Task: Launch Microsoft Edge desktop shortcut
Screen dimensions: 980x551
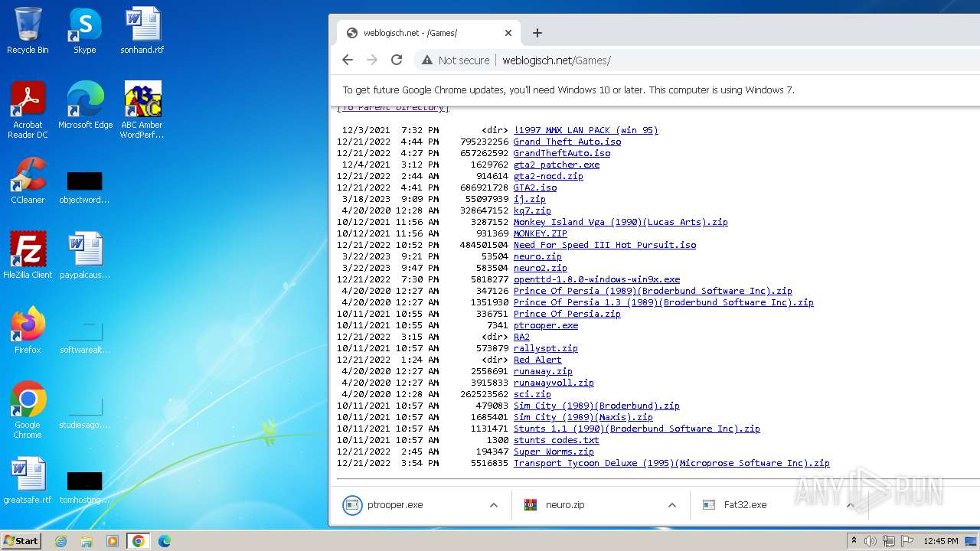Action: tap(85, 105)
